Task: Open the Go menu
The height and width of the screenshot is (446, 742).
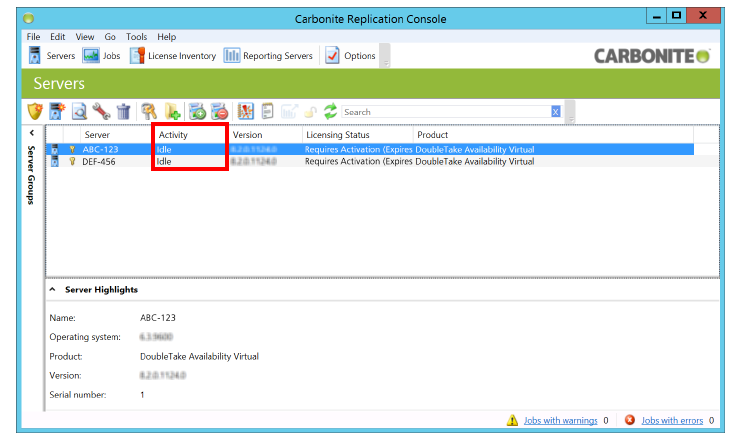Action: 110,36
